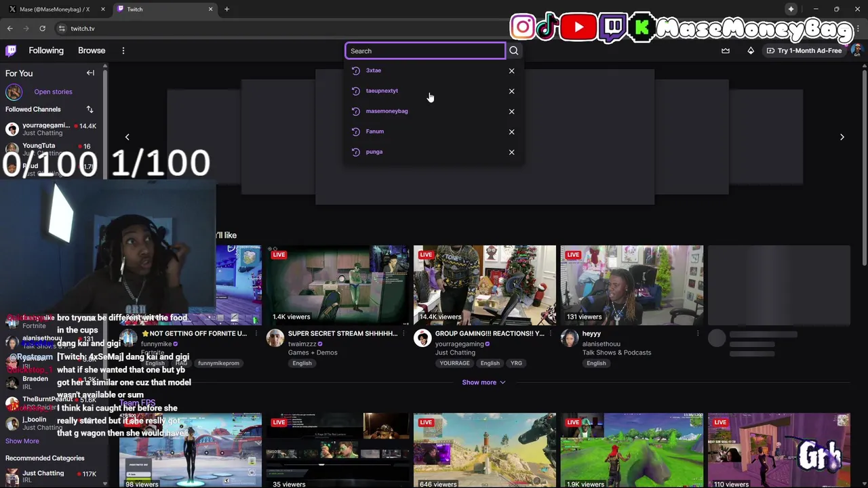Click the search magnifier button
Image resolution: width=868 pixels, height=488 pixels.
(x=514, y=51)
